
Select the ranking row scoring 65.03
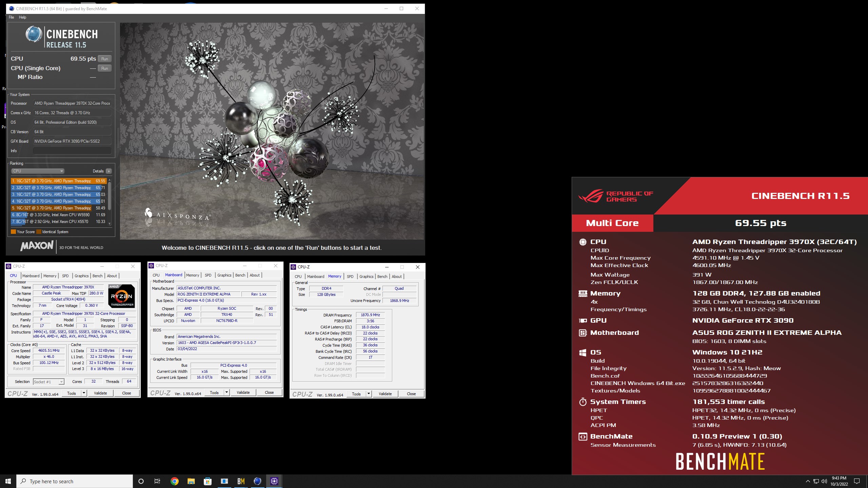(59, 195)
